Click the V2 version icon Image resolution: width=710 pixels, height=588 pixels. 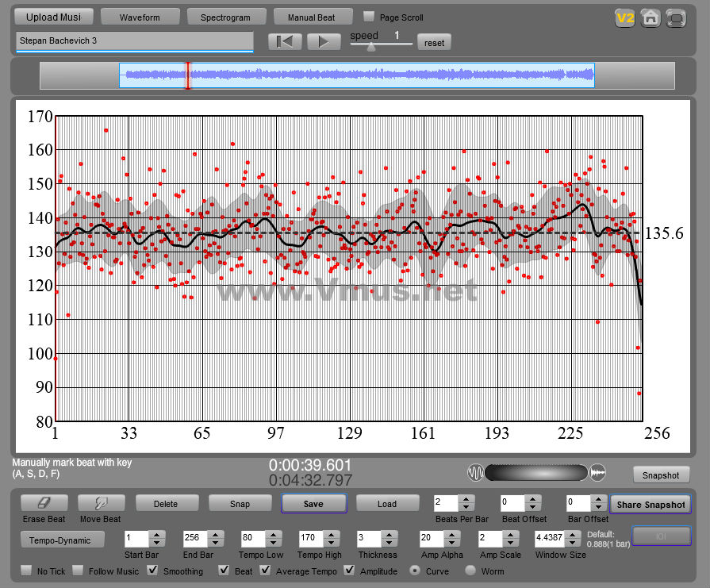point(624,18)
